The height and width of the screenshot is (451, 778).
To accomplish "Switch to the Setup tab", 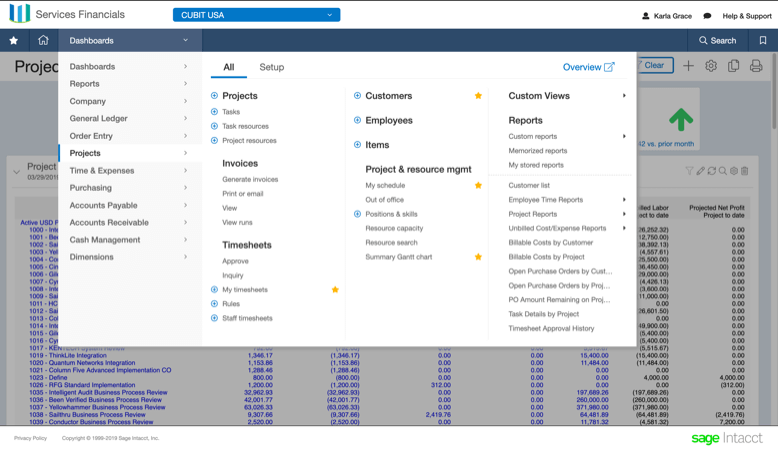I will 271,67.
